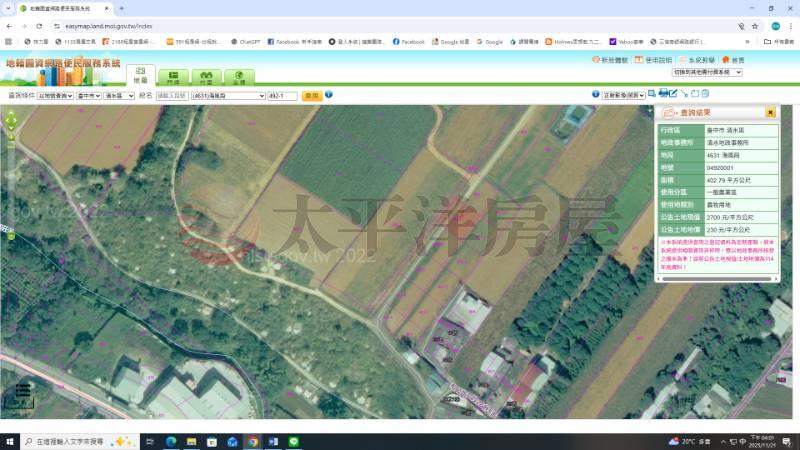Open the 地圖 map tab

pos(140,76)
